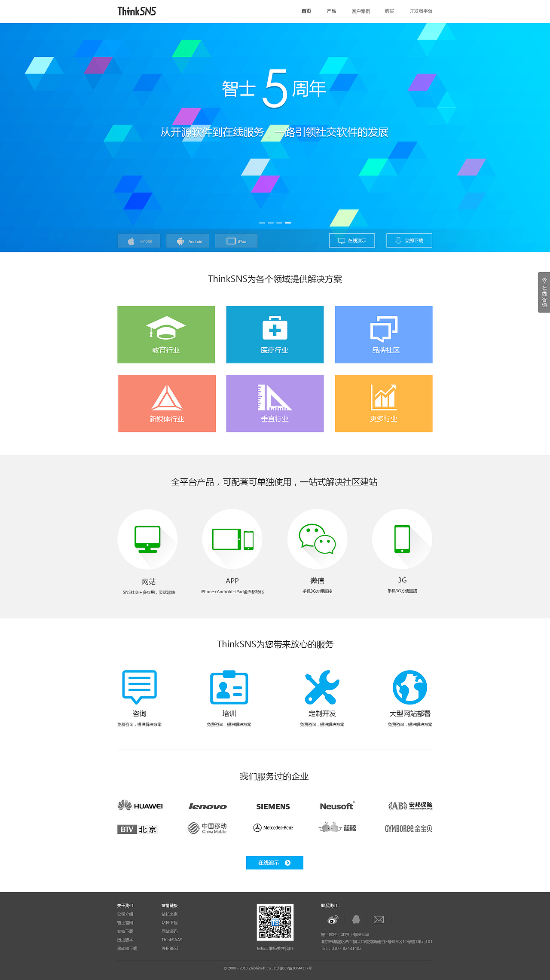Select the 微信 WeChat icon
Viewport: 550px width, 980px height.
317,539
